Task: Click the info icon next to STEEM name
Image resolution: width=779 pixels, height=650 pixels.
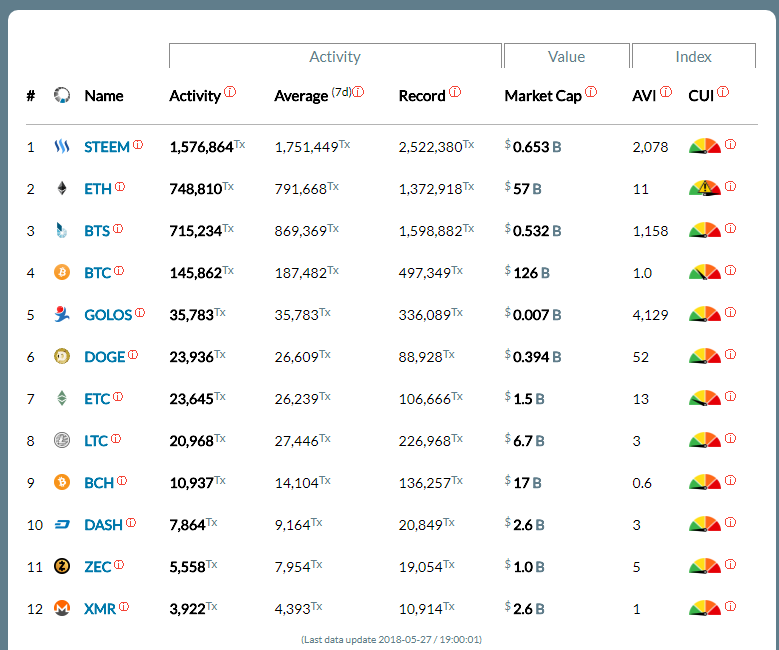Action: point(138,145)
